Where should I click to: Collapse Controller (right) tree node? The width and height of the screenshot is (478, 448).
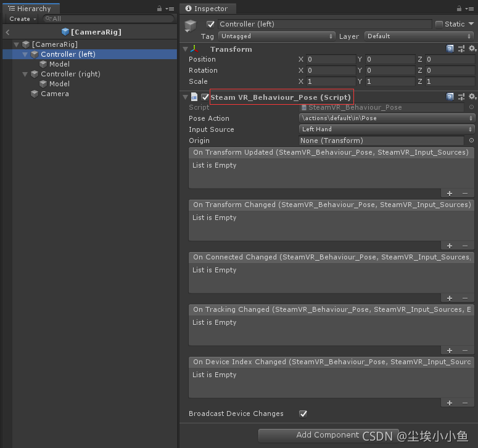point(25,74)
